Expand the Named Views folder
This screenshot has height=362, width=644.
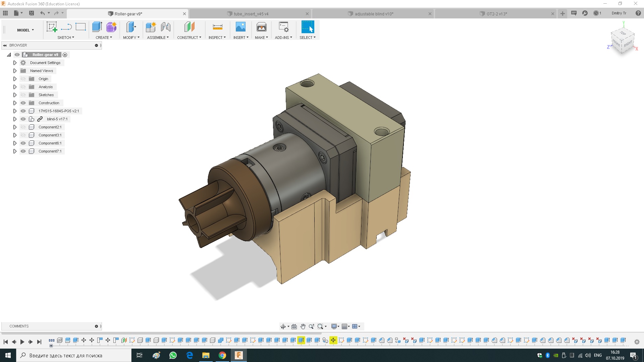pos(15,71)
